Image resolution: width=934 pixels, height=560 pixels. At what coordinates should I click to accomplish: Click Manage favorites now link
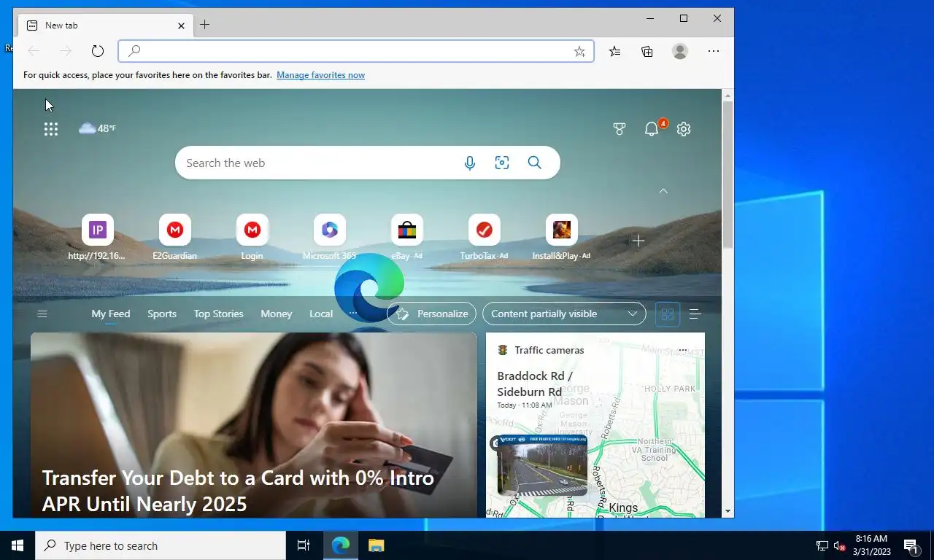coord(320,75)
